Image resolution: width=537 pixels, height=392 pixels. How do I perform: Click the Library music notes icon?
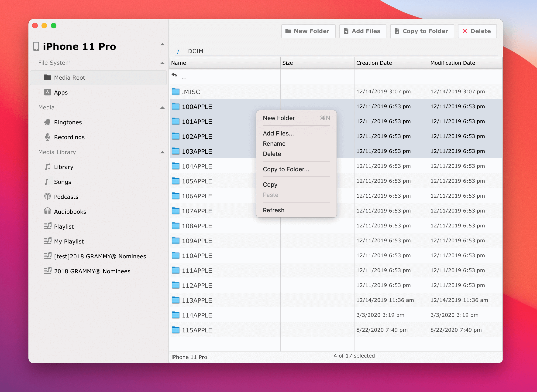(48, 167)
